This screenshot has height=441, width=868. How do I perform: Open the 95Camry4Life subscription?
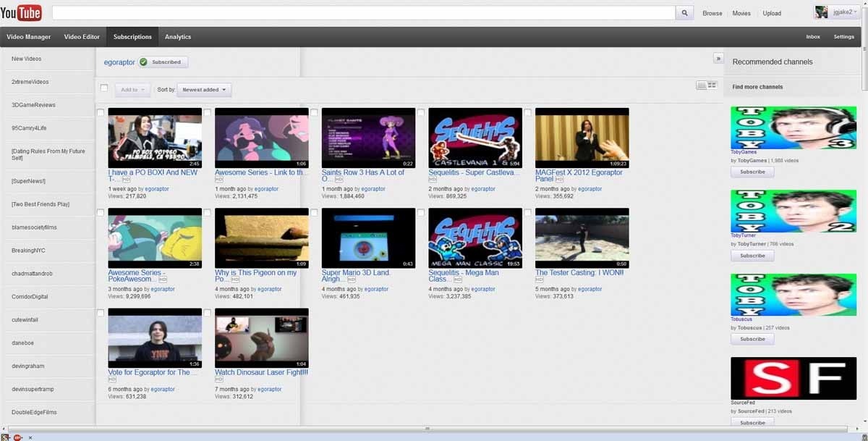click(30, 128)
